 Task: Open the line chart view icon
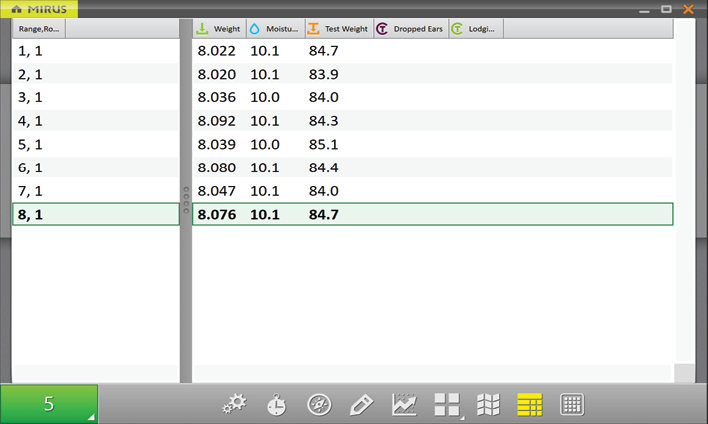coord(404,404)
